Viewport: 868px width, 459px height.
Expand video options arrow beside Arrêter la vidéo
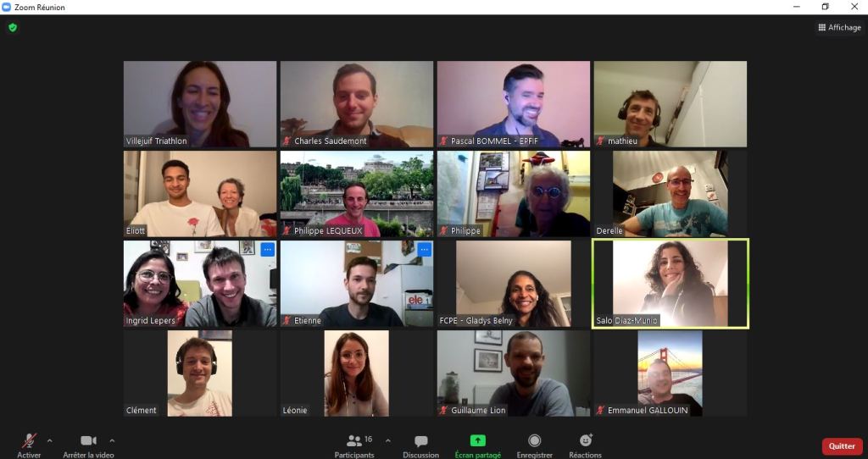pyautogui.click(x=112, y=440)
